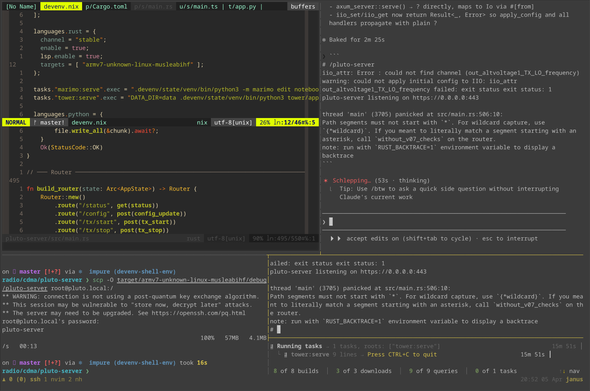The image size is (590, 391).
Task: Click the openssh.com/pq.html link
Action: coord(198,313)
